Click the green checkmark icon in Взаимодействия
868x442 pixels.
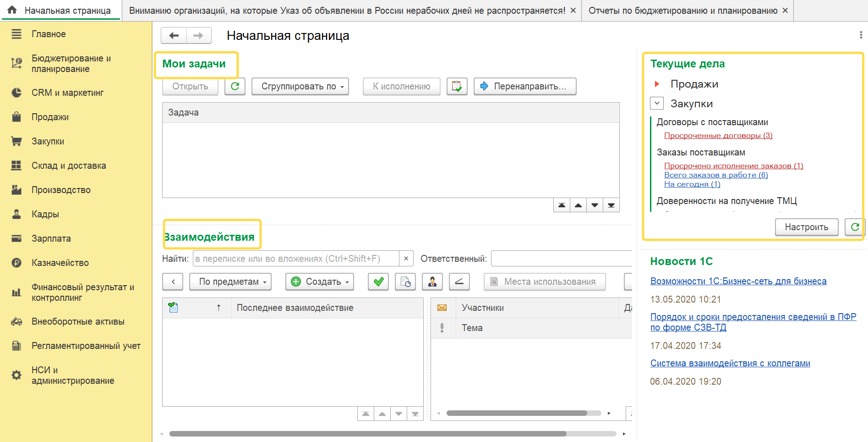378,282
